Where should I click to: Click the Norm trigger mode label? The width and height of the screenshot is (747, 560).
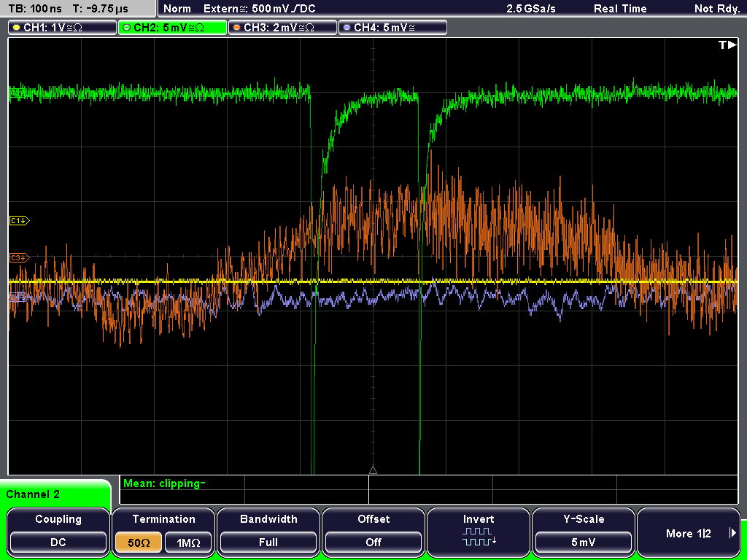tap(177, 9)
